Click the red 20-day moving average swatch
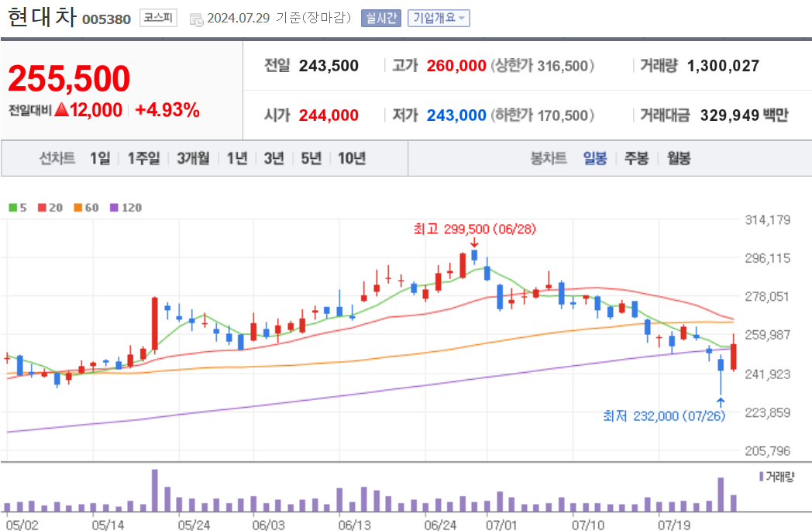This screenshot has width=812, height=531. coord(42,208)
